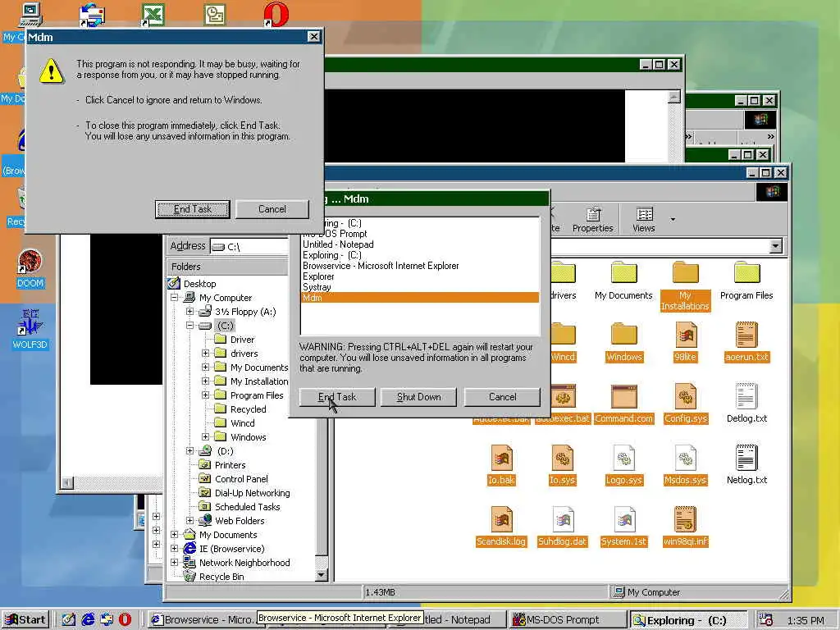
Task: Select Desktop at top of folder tree
Action: (x=199, y=283)
